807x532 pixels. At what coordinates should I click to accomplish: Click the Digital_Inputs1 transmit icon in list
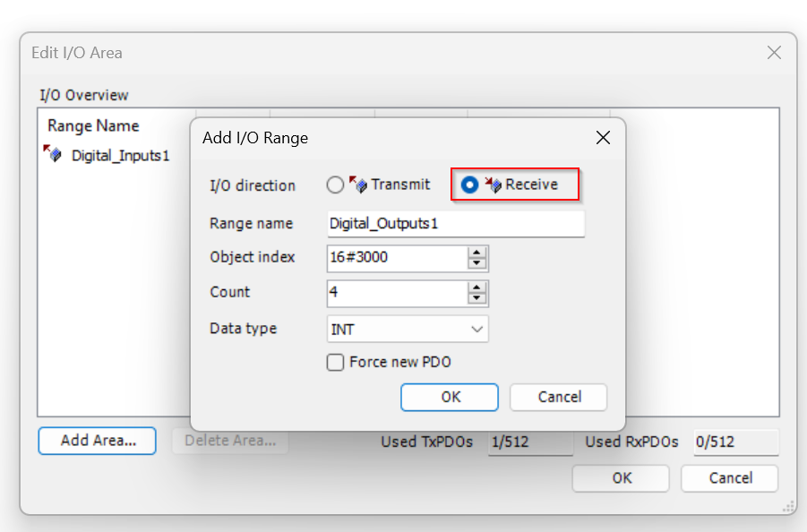53,153
